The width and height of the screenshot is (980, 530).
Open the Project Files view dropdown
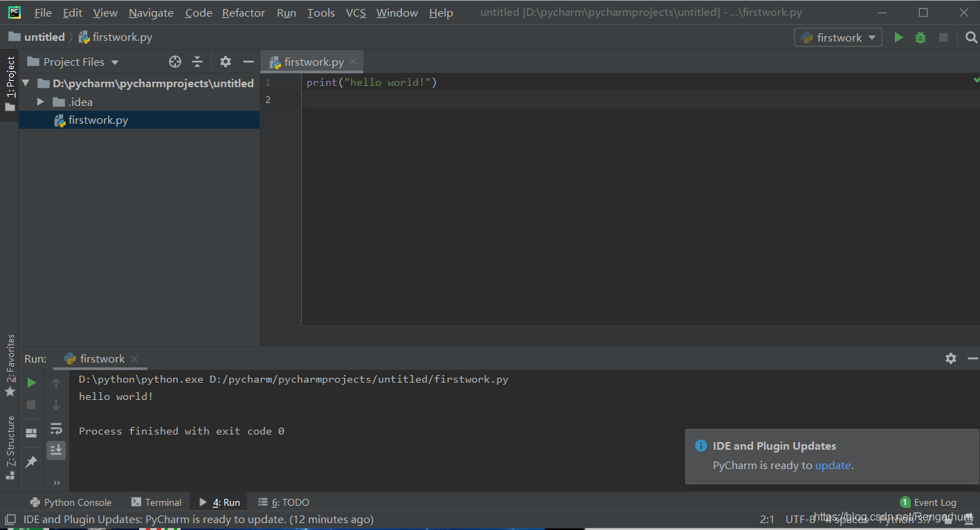(x=73, y=62)
